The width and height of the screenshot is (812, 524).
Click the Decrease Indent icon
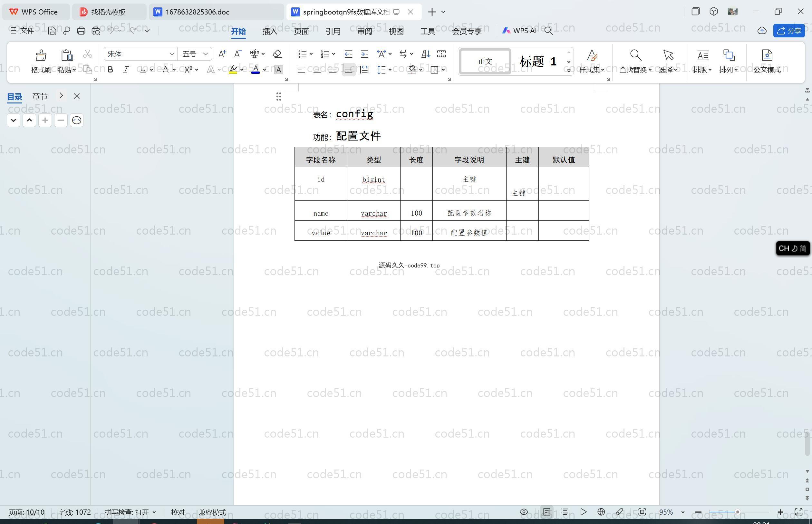[x=348, y=54]
